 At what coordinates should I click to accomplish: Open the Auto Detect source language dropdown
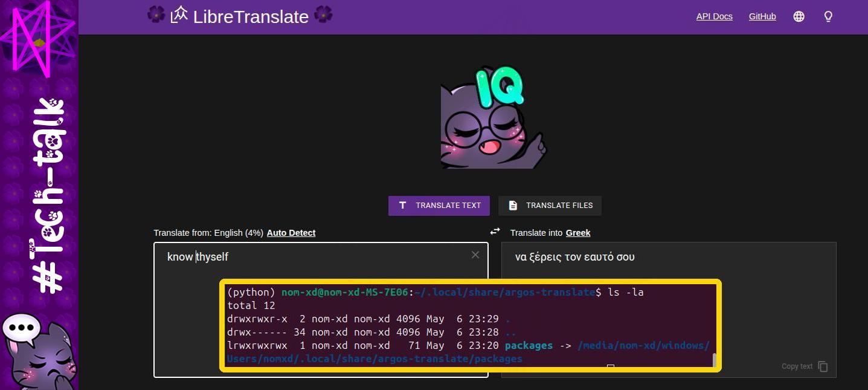click(x=291, y=233)
